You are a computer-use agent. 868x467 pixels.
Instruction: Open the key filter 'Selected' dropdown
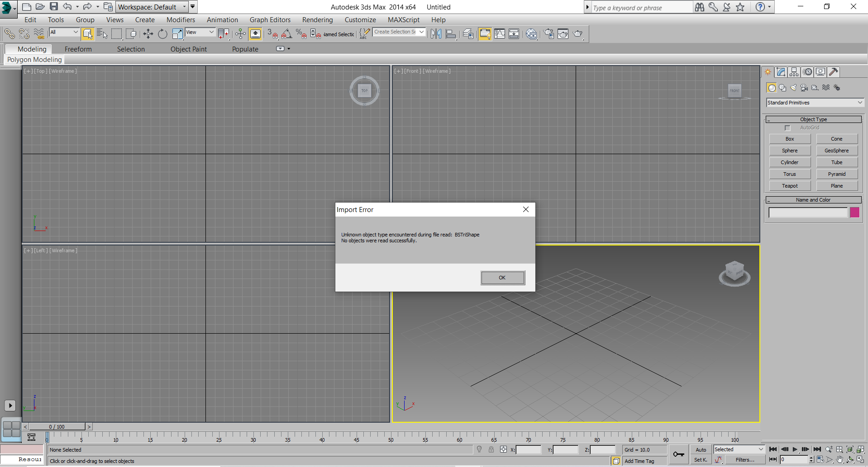click(739, 449)
